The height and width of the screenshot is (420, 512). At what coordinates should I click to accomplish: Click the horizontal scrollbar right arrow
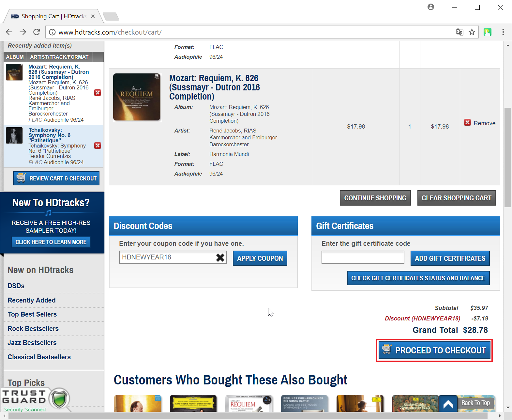[500, 416]
